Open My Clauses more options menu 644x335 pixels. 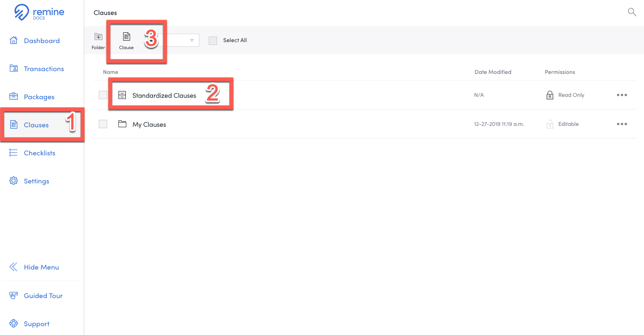click(622, 124)
